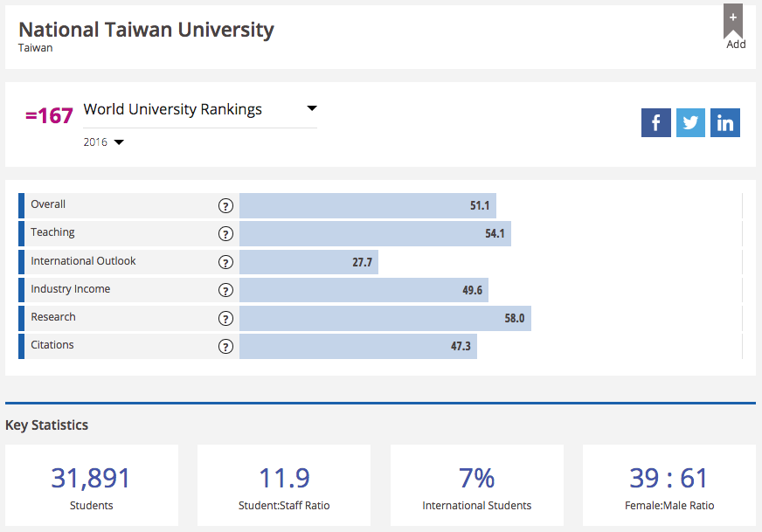Image resolution: width=762 pixels, height=532 pixels.
Task: Share via Twitter icon
Action: (x=690, y=122)
